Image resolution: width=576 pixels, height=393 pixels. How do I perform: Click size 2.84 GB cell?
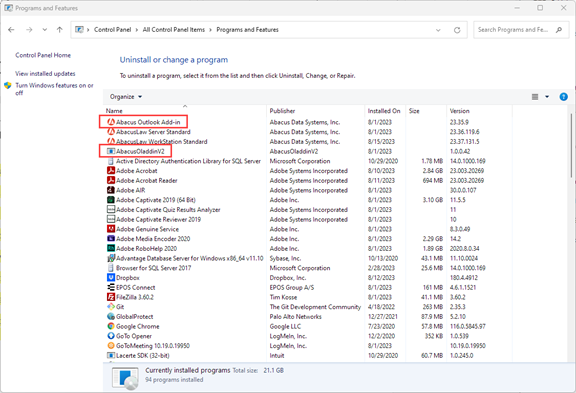pos(433,170)
